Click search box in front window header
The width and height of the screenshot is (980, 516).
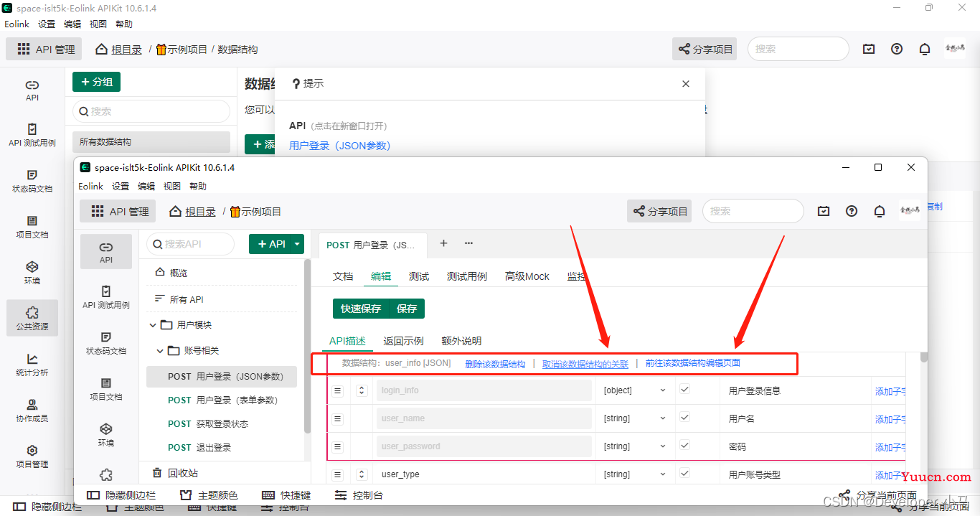[753, 211]
